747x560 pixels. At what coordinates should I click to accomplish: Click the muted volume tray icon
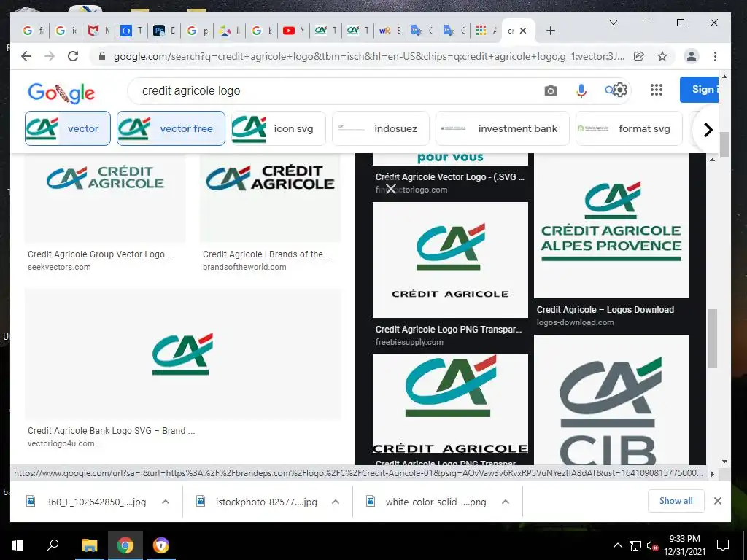coord(651,545)
